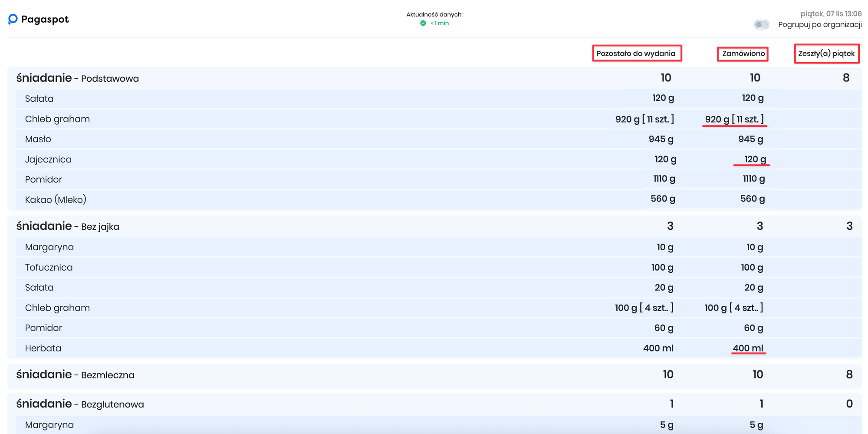Click the underlined 120 g ordered Jajecznica value
This screenshot has height=434, width=868.
tap(755, 159)
